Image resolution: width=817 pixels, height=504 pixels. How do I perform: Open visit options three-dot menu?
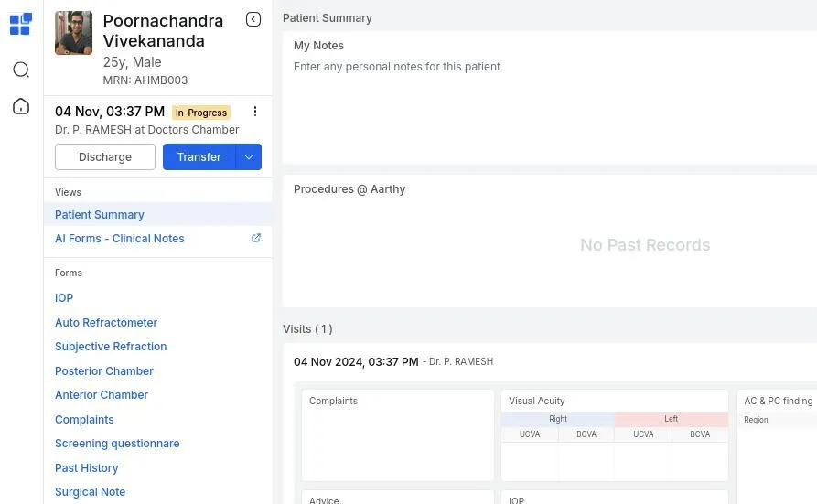click(255, 112)
